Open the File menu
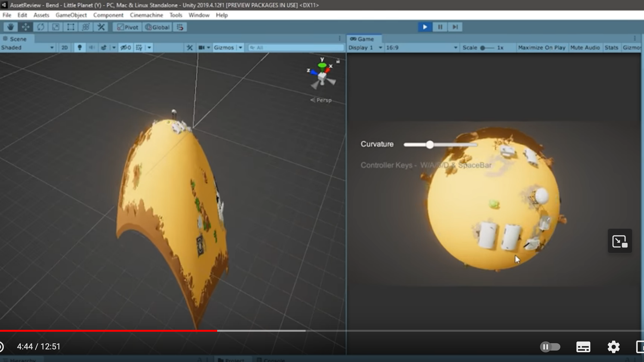644x362 pixels. coord(7,15)
